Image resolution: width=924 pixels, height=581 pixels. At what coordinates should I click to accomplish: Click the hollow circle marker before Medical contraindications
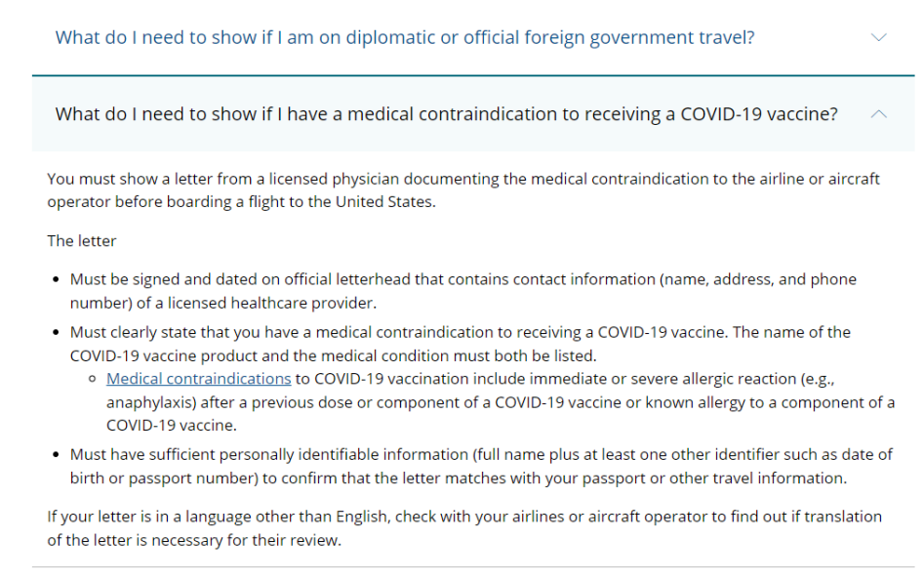tap(92, 379)
